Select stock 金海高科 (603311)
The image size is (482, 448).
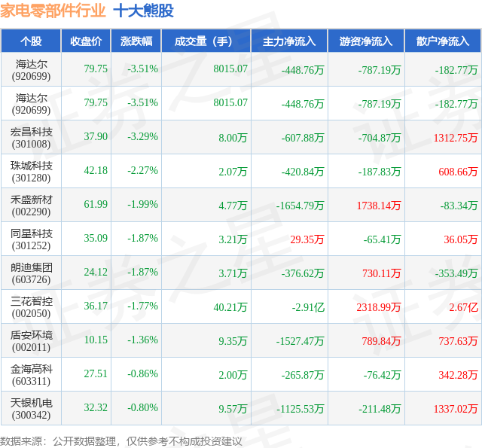point(31,374)
